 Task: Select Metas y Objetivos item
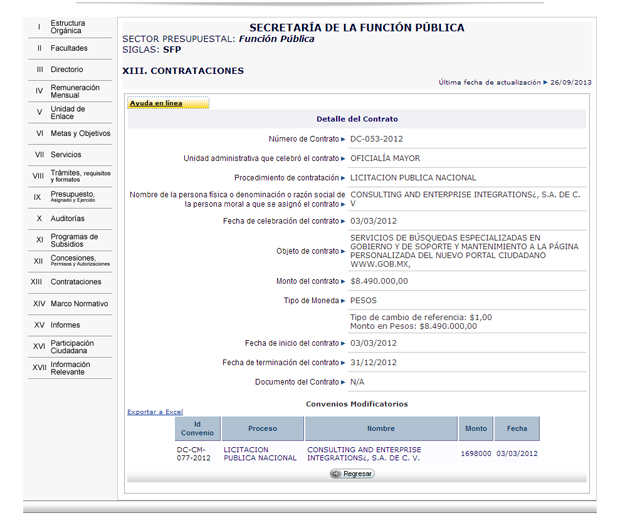[x=80, y=133]
